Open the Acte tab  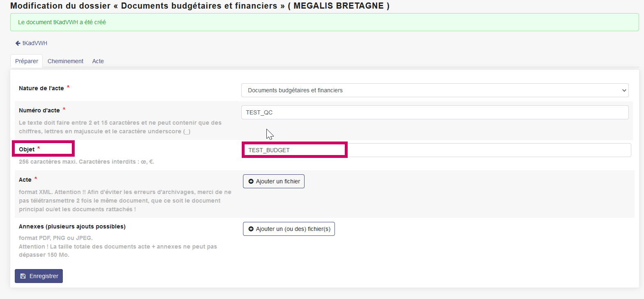tap(98, 61)
